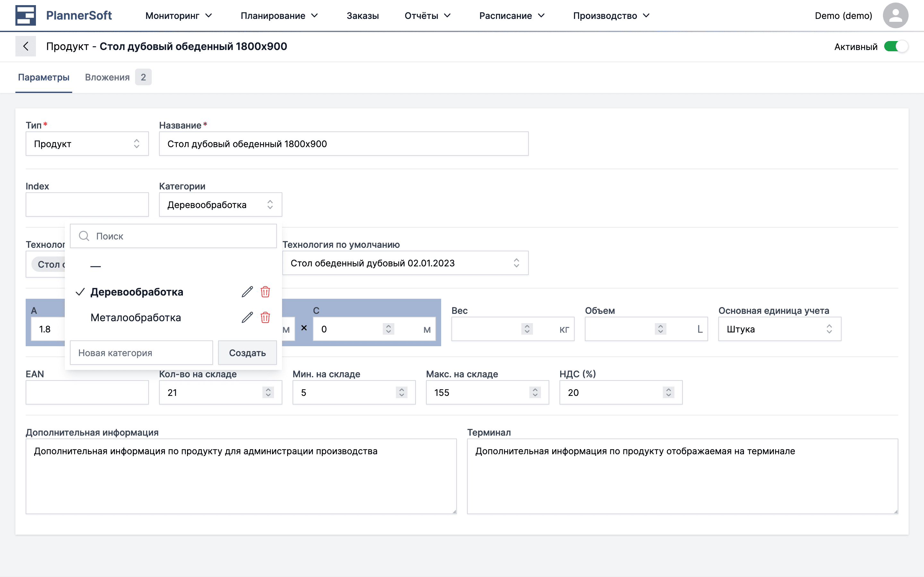Disable the Активный toggle

pyautogui.click(x=896, y=46)
